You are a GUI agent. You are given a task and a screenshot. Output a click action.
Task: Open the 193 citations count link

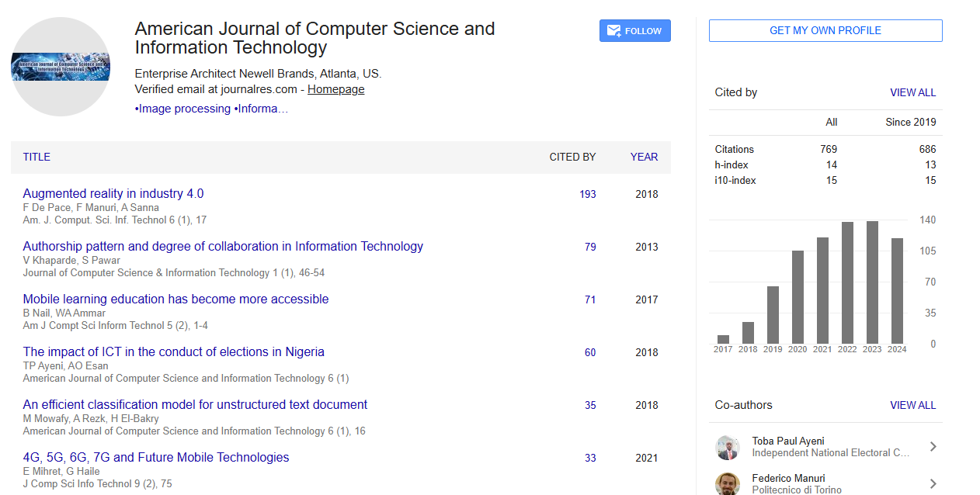point(588,194)
